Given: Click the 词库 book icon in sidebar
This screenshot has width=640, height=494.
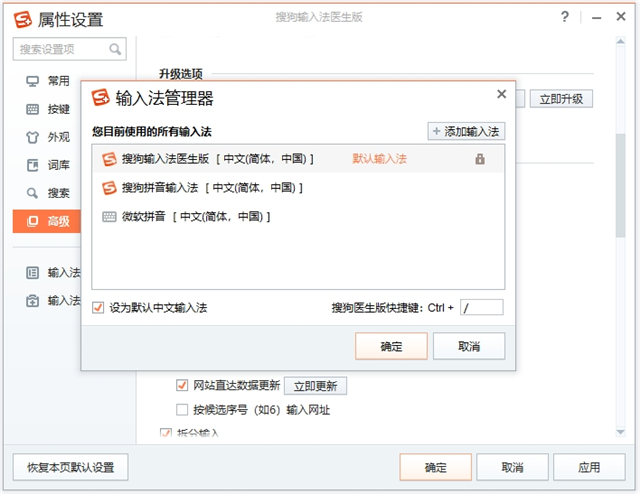Looking at the screenshot, I should (33, 165).
